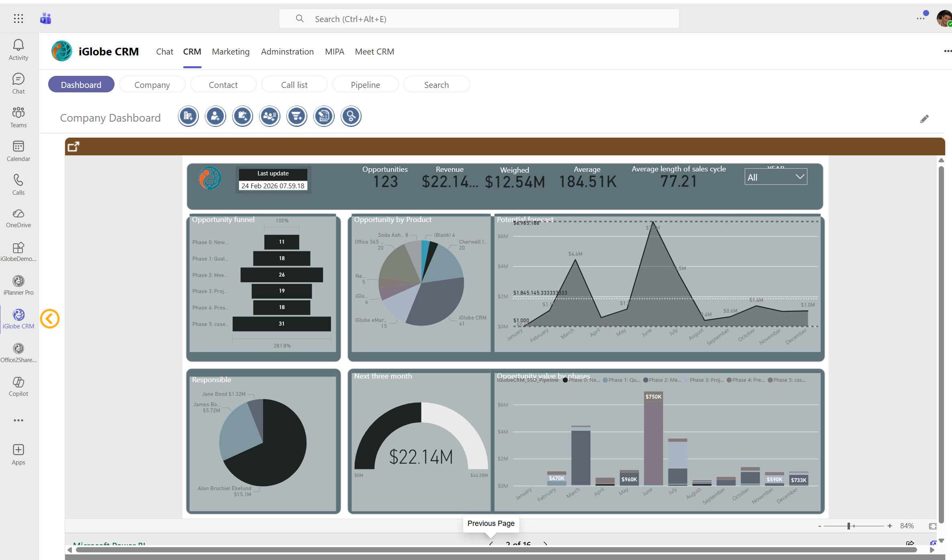Viewport: 952px width, 560px height.
Task: Click the add company icon
Action: click(x=188, y=116)
